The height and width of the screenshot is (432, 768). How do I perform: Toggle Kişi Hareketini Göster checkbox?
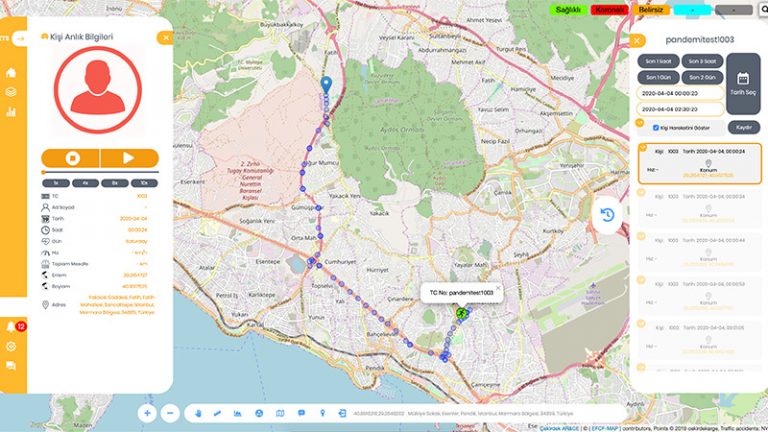coord(656,128)
